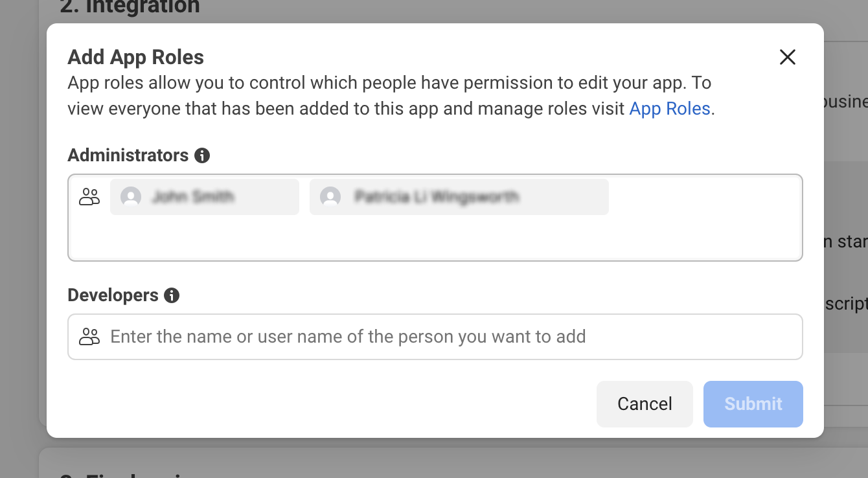Click the Add App Roles title
The height and width of the screenshot is (478, 868).
pos(136,57)
